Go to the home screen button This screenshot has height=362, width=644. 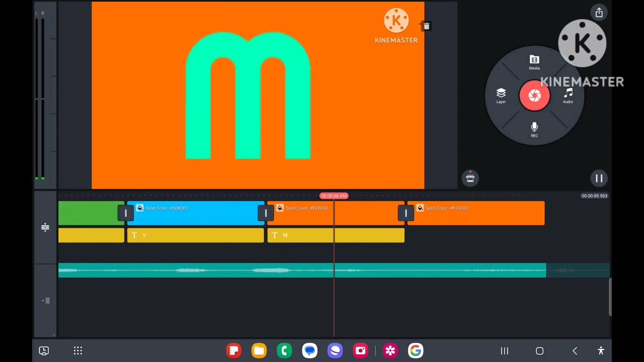click(x=539, y=351)
